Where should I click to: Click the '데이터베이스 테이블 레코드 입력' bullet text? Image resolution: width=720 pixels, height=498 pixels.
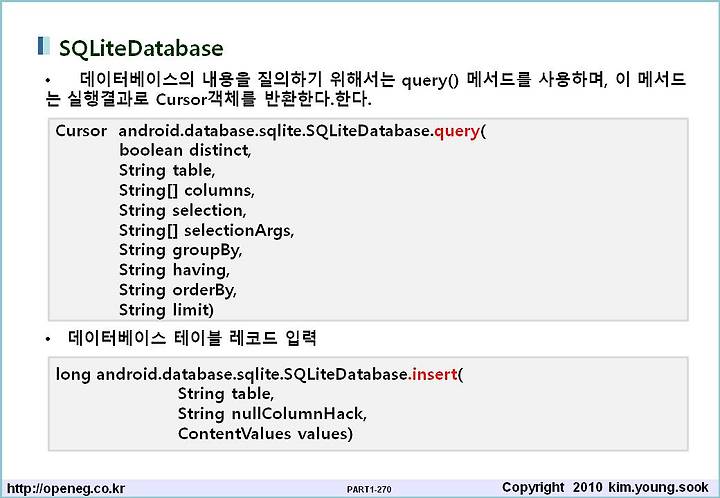point(192,338)
